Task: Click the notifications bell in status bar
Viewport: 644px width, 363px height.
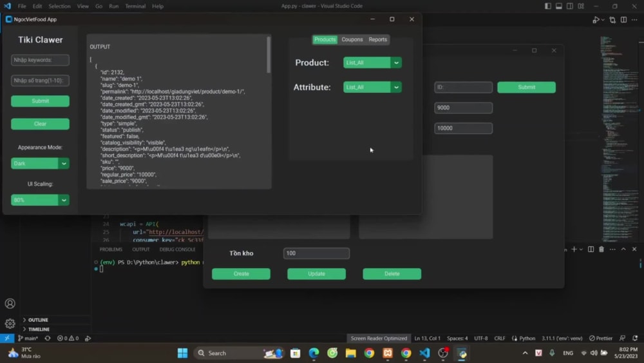Action: (635, 338)
